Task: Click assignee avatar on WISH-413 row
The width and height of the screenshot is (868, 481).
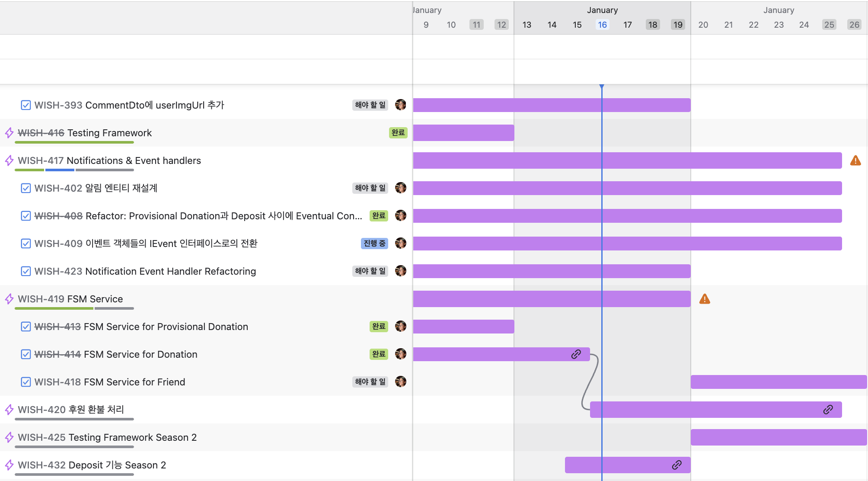Action: point(401,326)
